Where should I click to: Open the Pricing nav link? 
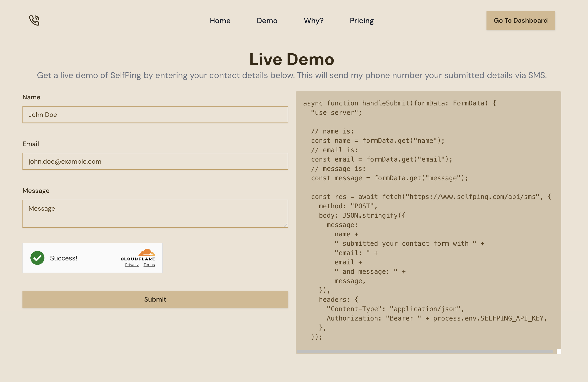coord(361,21)
